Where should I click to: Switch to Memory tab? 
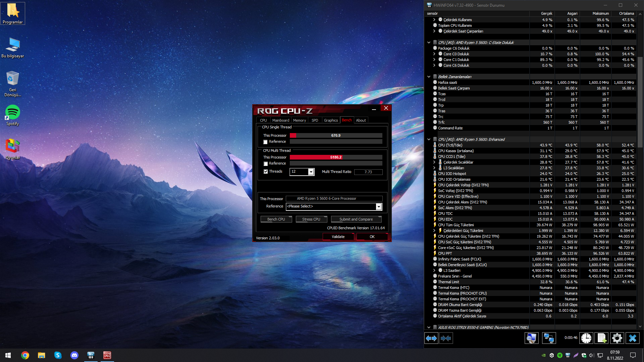(x=300, y=120)
